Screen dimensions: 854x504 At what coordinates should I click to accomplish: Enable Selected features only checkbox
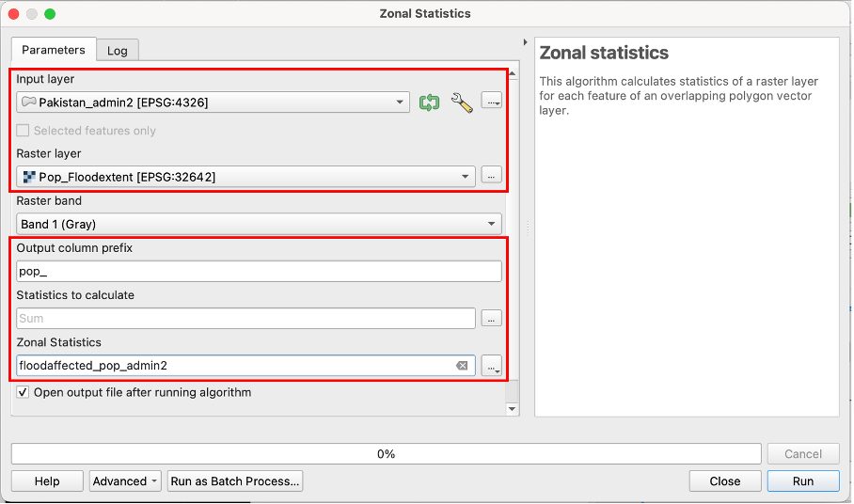(24, 131)
